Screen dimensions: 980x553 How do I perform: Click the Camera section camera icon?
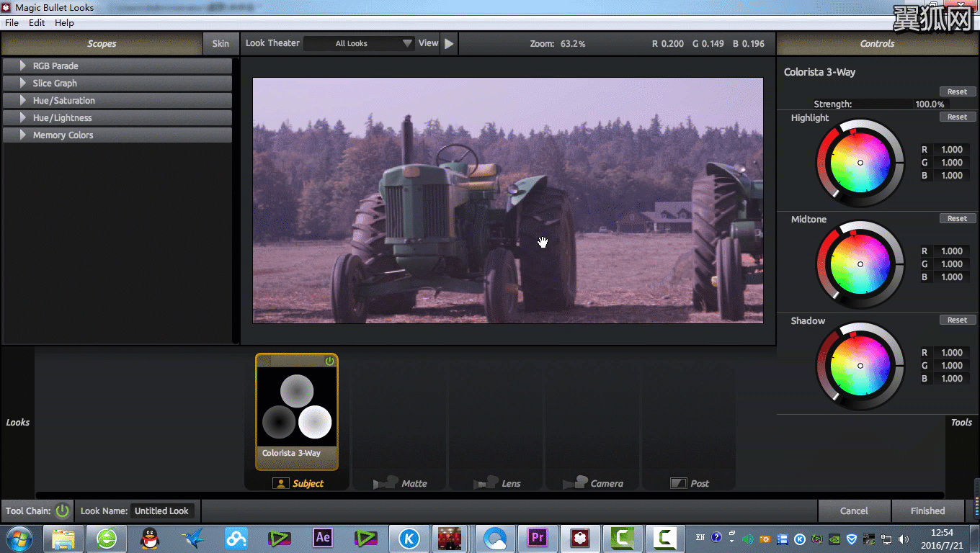tap(575, 483)
